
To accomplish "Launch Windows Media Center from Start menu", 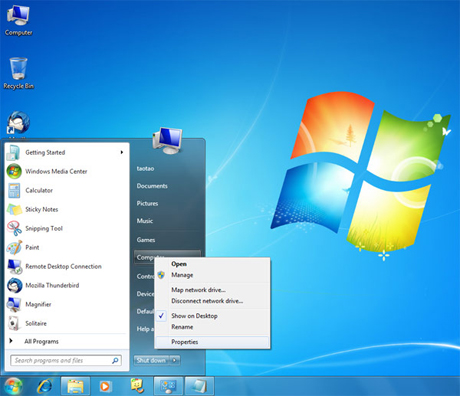I will (56, 171).
